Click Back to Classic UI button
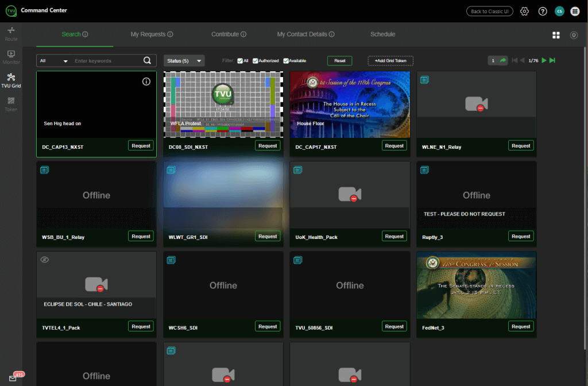Viewport: 588px width, 386px height. [489, 11]
